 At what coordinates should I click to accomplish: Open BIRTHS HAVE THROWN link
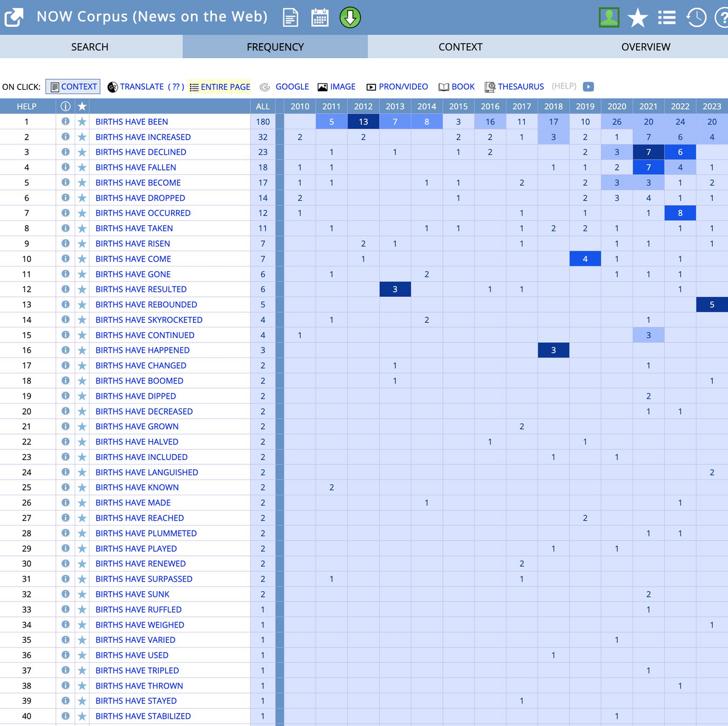(x=139, y=686)
